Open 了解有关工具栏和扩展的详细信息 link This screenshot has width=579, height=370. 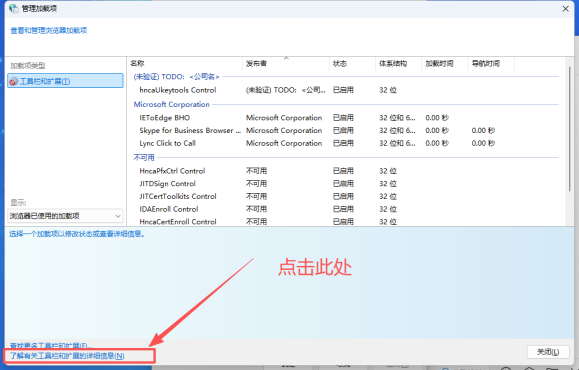(x=67, y=356)
